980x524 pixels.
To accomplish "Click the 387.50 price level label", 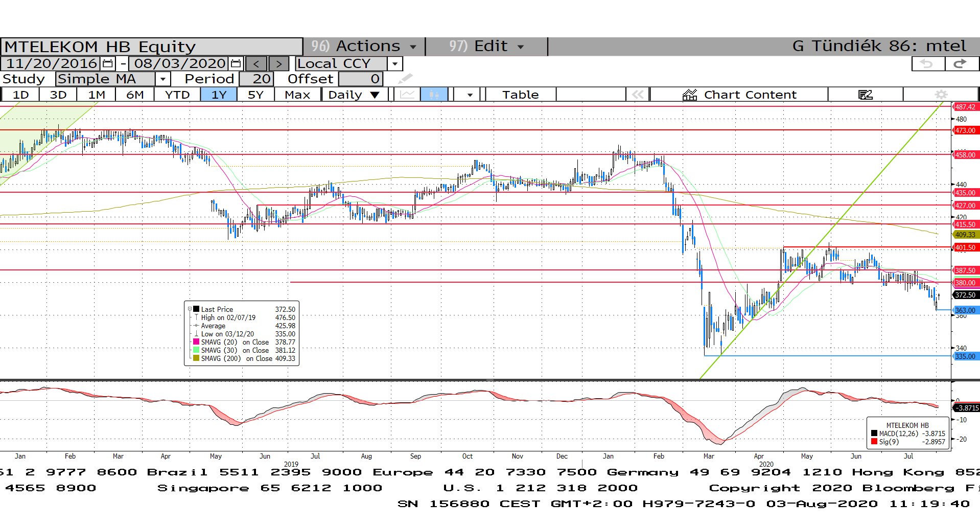I will [x=966, y=270].
